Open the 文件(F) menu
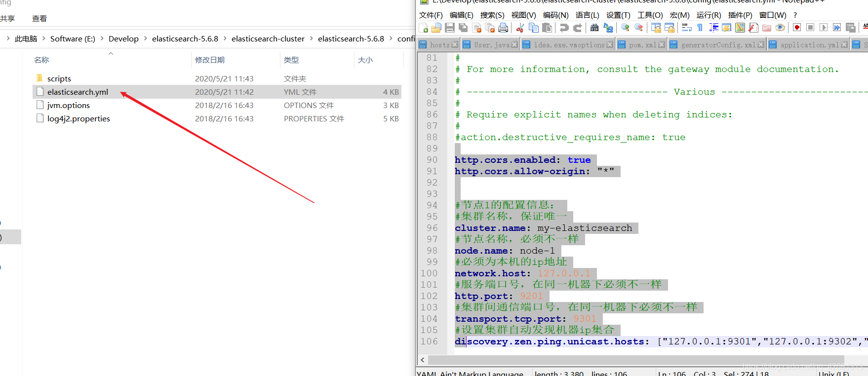This screenshot has height=376, width=868. point(431,15)
